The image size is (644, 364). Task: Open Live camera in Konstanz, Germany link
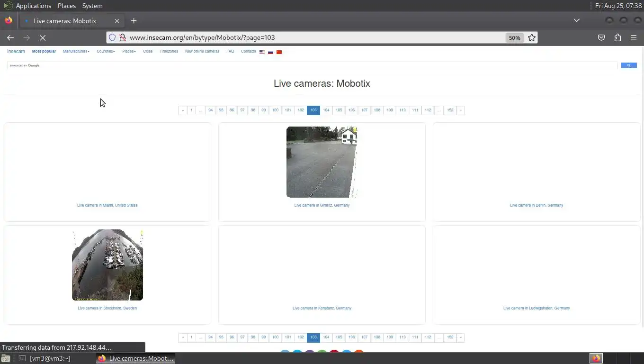pos(322,308)
